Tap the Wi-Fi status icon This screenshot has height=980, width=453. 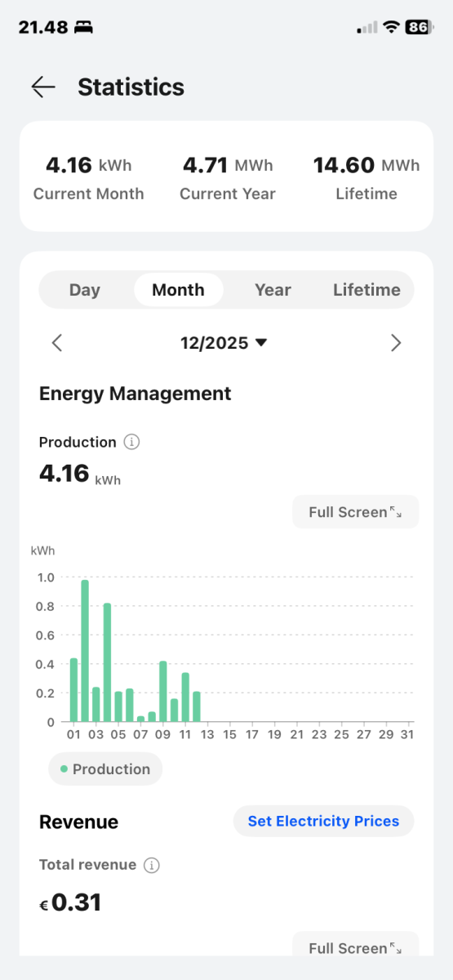(391, 27)
